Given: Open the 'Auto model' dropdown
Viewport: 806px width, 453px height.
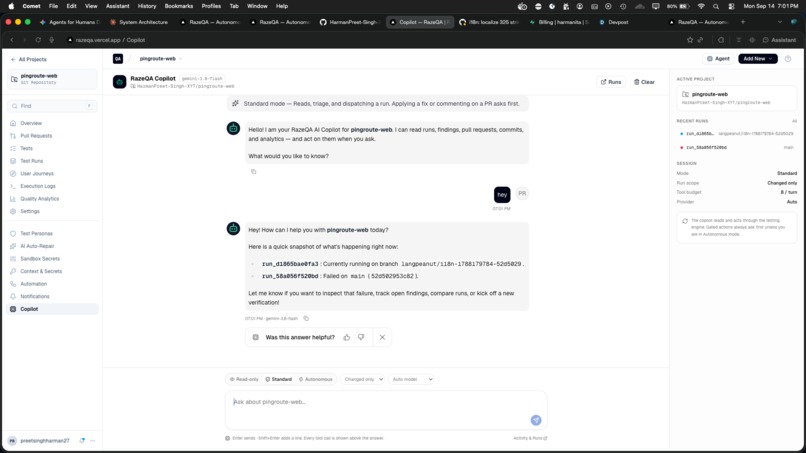Looking at the screenshot, I should 411,379.
